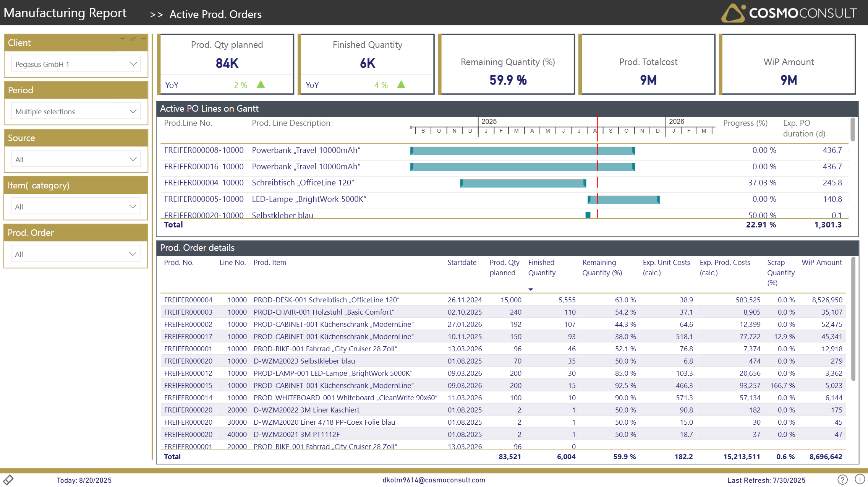Sort by Startdate column header

pos(462,263)
